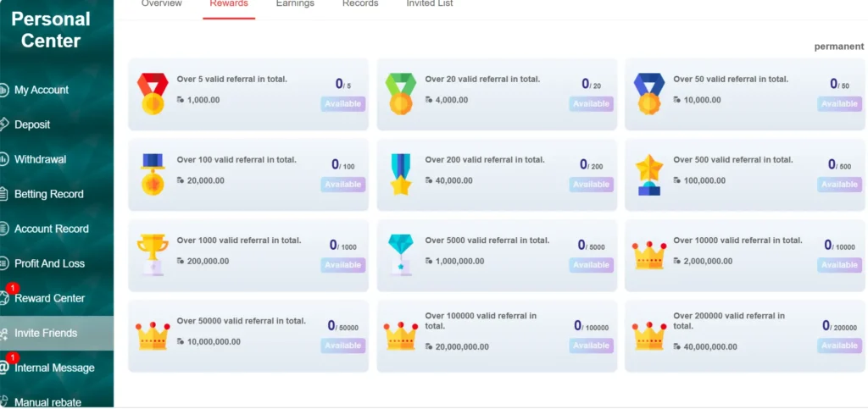The width and height of the screenshot is (868, 409).
Task: Claim the Available 1,000,000.00 reward
Action: coord(591,265)
